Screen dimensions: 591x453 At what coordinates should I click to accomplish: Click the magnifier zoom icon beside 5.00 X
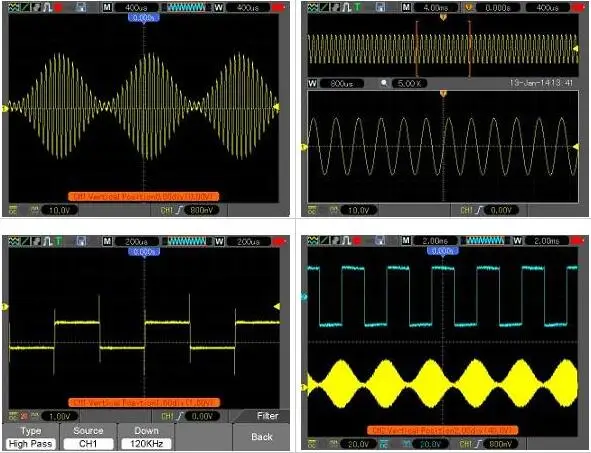(384, 83)
